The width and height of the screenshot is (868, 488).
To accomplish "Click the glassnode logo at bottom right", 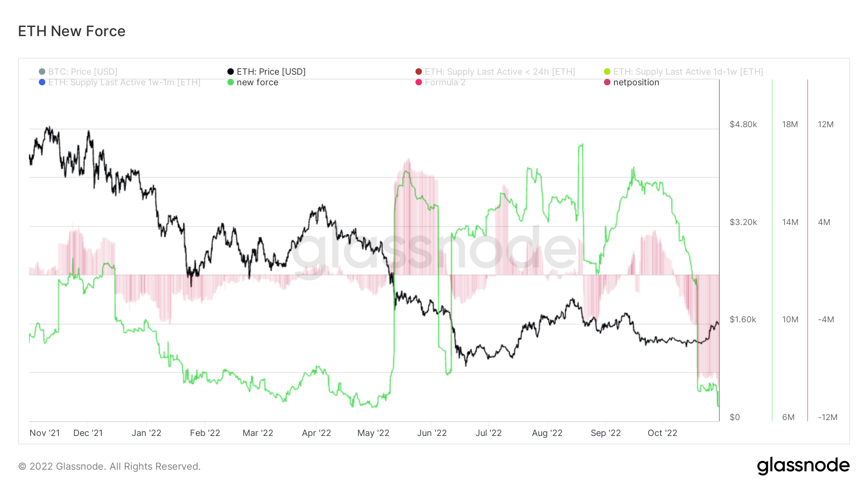I will point(803,466).
